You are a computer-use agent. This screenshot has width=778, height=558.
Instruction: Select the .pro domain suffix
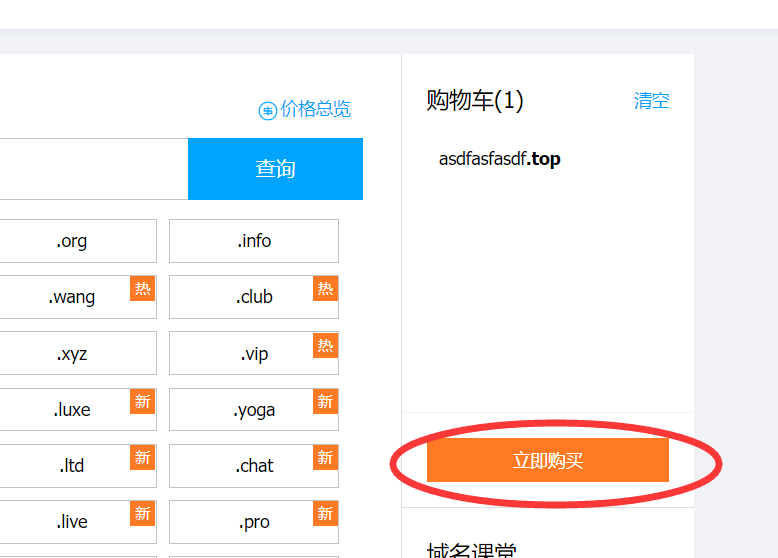coord(254,522)
